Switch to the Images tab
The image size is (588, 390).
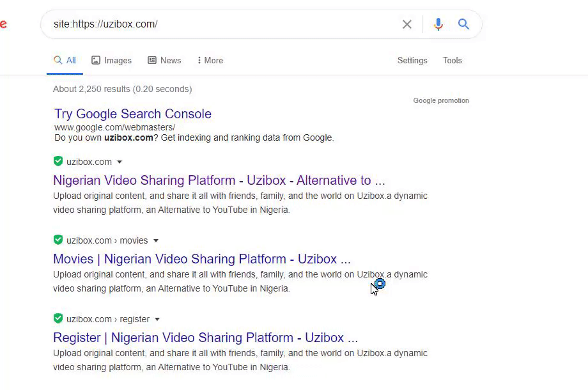[111, 60]
